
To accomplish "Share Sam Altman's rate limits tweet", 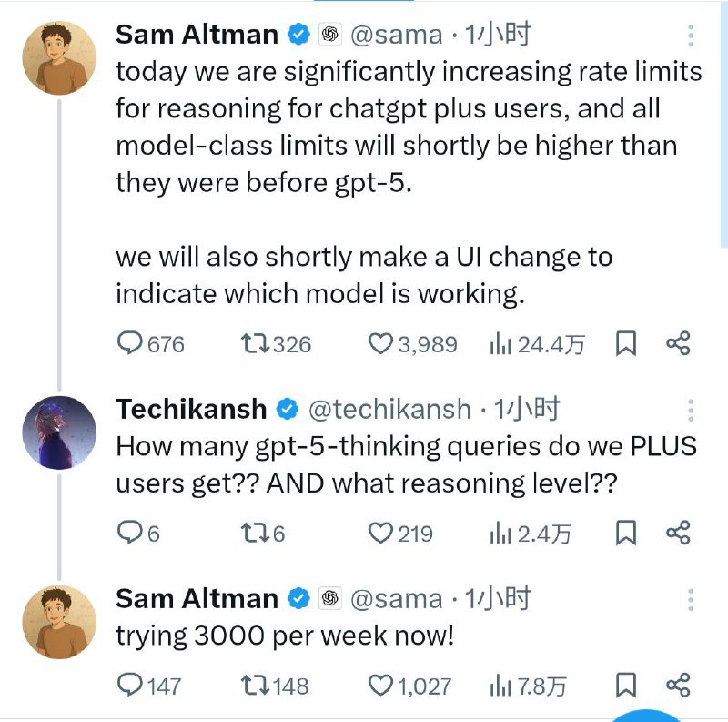I will [x=678, y=344].
